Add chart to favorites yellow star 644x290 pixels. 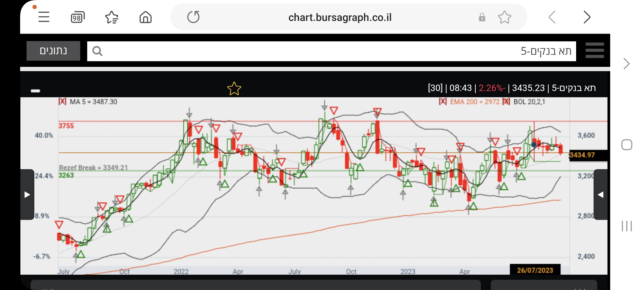pos(234,89)
